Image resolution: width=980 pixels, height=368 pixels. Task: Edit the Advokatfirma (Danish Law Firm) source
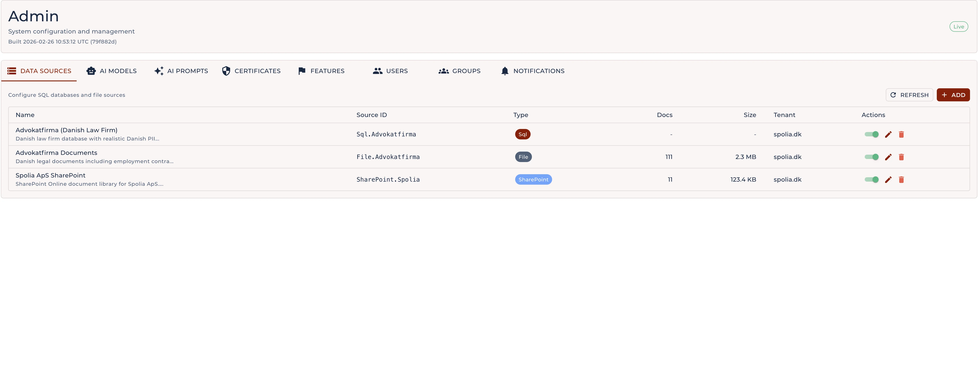tap(888, 134)
